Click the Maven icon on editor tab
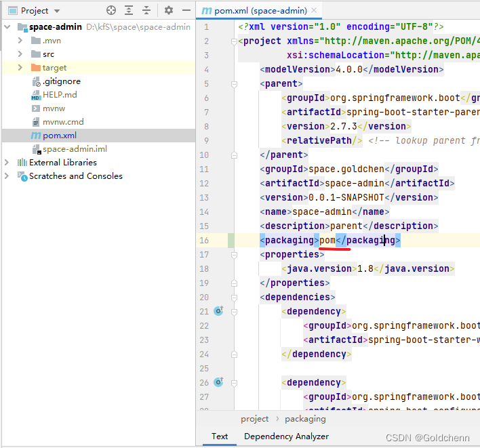Screen dimensions: 480x448 click(207, 11)
